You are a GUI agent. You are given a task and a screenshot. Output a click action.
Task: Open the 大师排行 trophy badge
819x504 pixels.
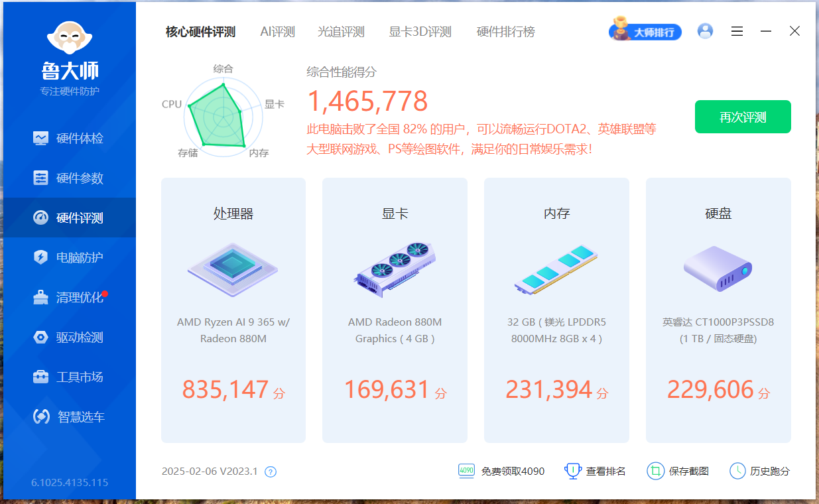click(x=645, y=31)
